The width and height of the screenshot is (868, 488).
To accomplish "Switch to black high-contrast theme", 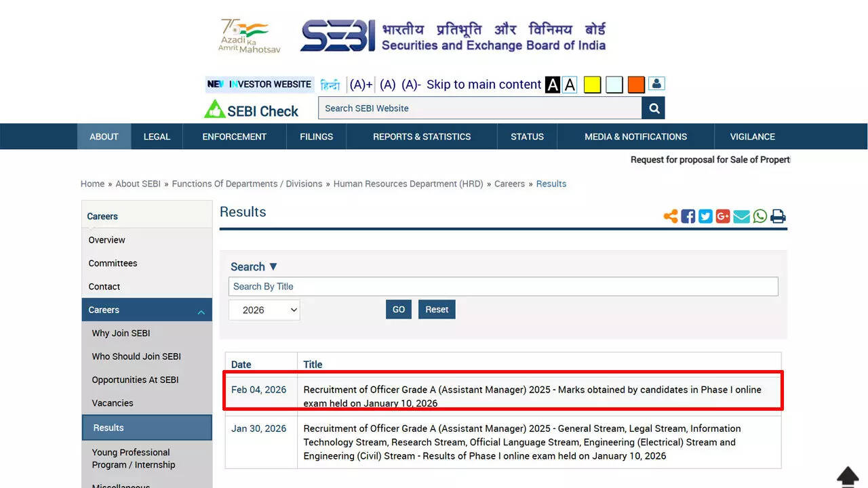I will coord(553,85).
